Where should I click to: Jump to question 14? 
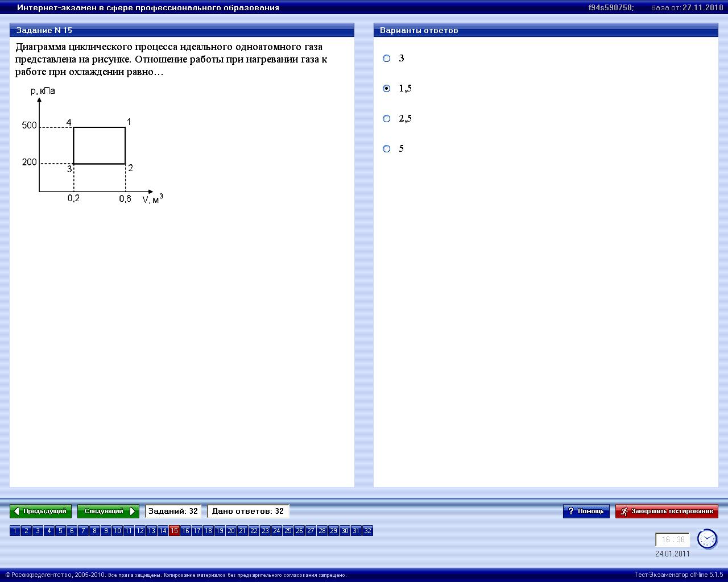click(163, 531)
